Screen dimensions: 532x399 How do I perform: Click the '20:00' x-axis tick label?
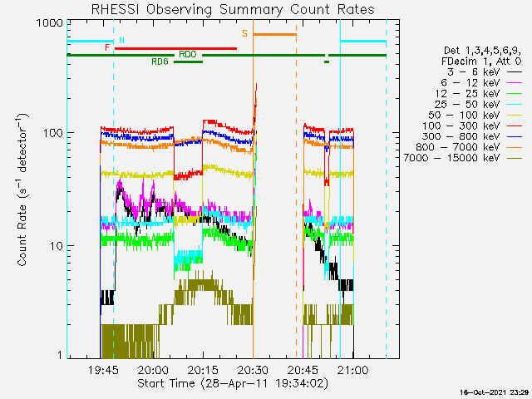pos(153,370)
